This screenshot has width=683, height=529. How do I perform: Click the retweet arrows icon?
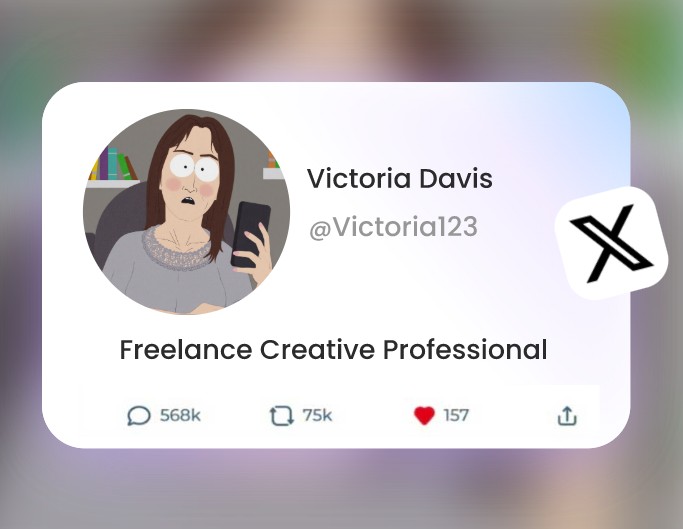282,415
